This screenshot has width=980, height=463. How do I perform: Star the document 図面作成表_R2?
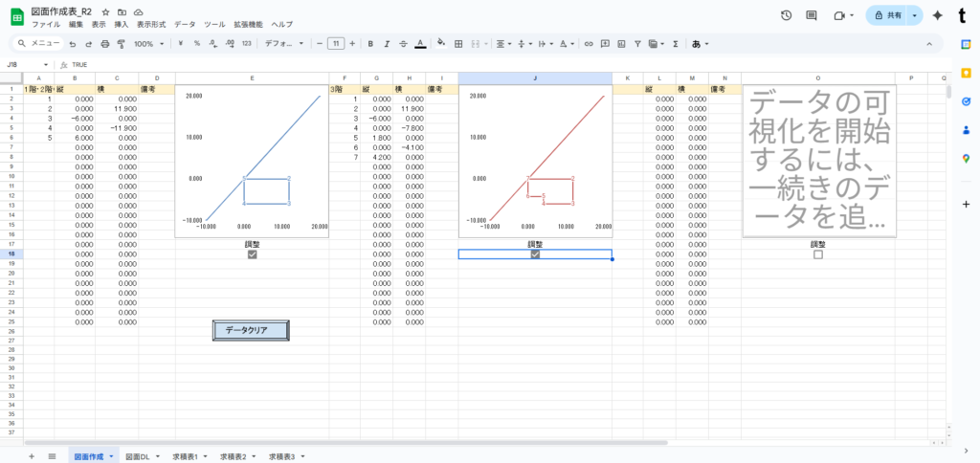105,11
